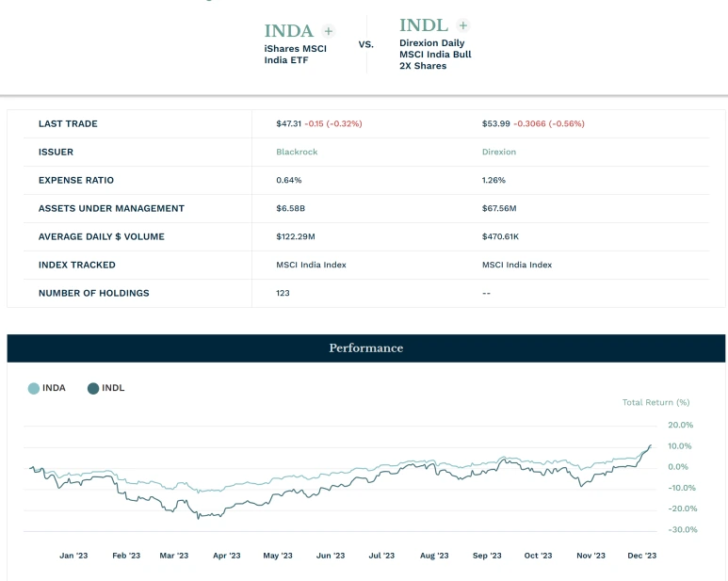The width and height of the screenshot is (728, 581).
Task: Click the INDL last trade price $53.99
Action: tap(495, 123)
